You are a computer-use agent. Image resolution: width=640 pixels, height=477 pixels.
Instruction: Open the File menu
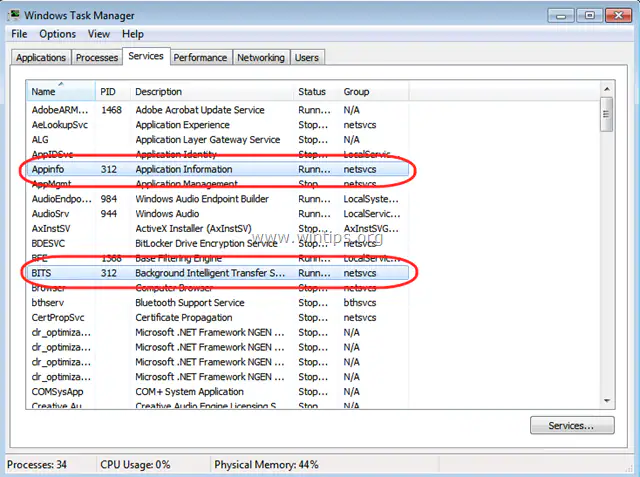pyautogui.click(x=19, y=34)
